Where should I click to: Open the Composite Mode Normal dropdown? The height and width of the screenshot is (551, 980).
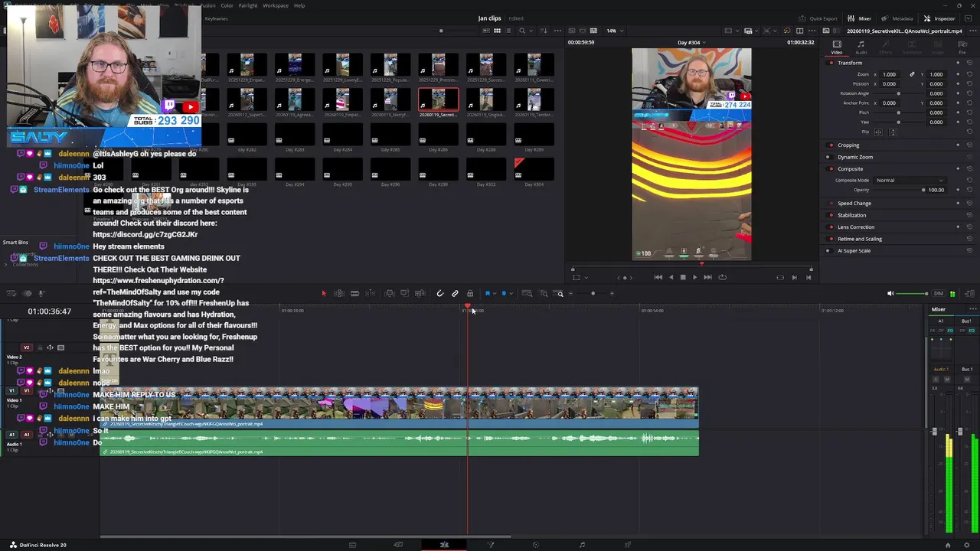pyautogui.click(x=910, y=181)
